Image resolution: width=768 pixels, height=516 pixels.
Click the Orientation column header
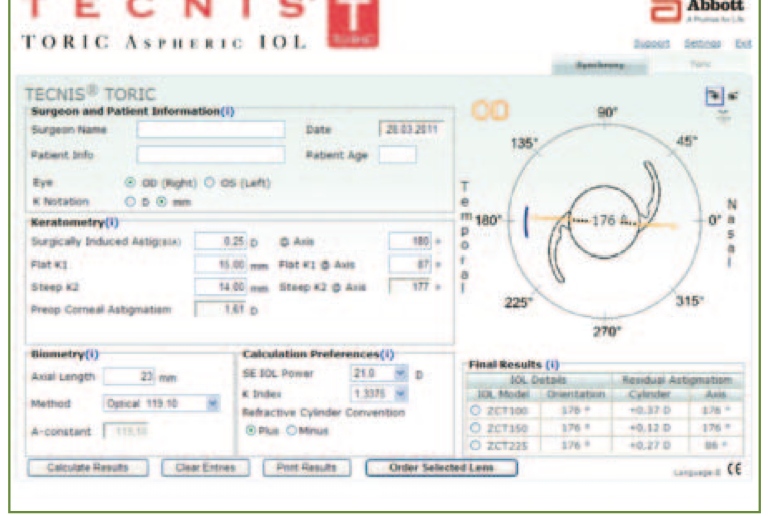pos(576,394)
